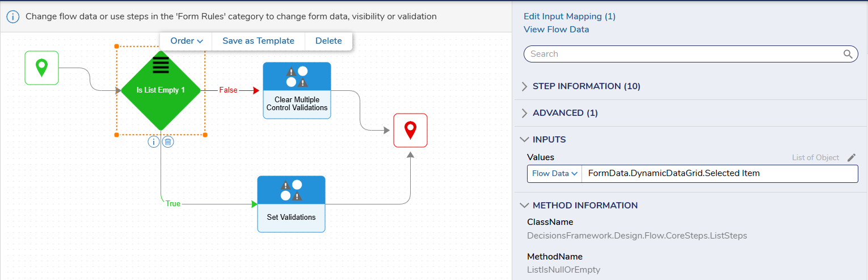Click the search magnifier icon
This screenshot has height=280, width=868.
pyautogui.click(x=848, y=54)
